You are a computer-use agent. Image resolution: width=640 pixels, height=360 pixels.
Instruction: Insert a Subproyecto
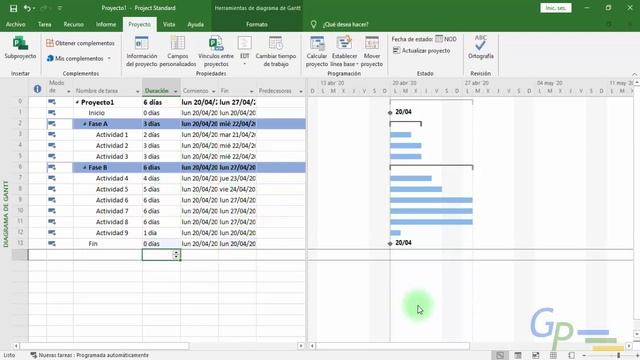(20, 49)
